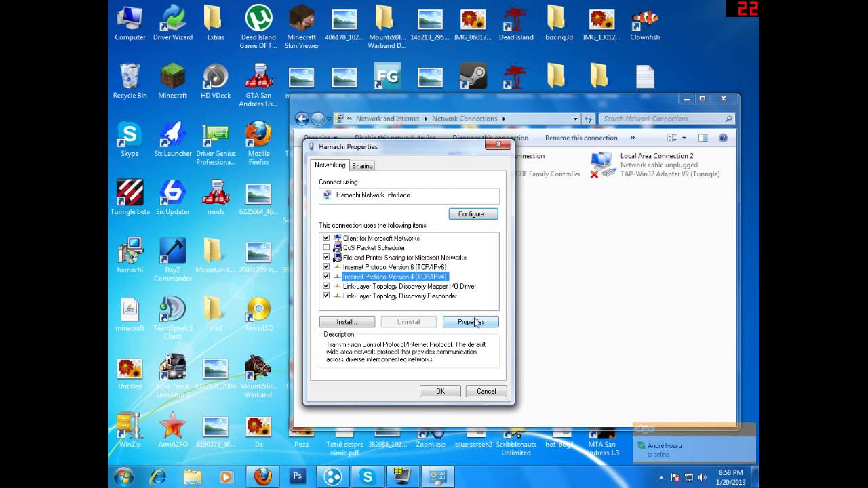Image resolution: width=868 pixels, height=488 pixels.
Task: Click the Search Network Connections field
Action: pos(667,119)
